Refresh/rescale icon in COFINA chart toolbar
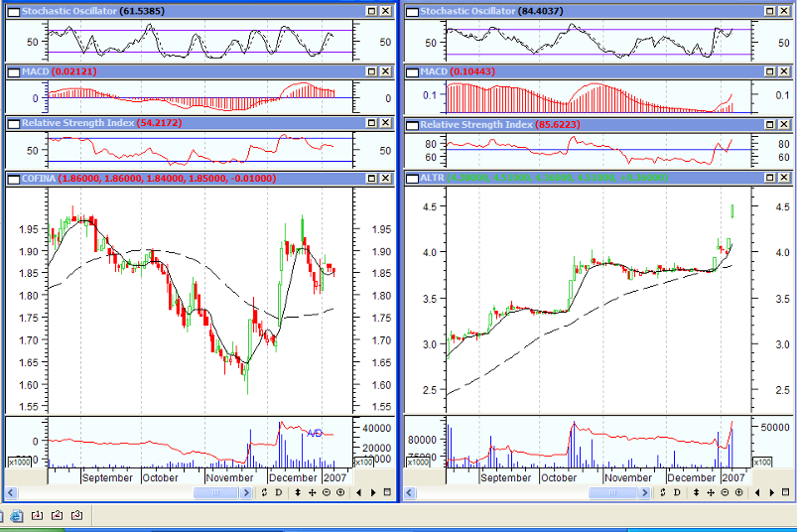The width and height of the screenshot is (797, 532). 264,492
